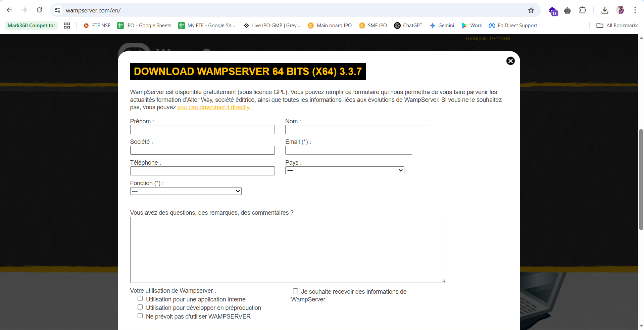Click the scrollbar up arrow

(x=641, y=38)
